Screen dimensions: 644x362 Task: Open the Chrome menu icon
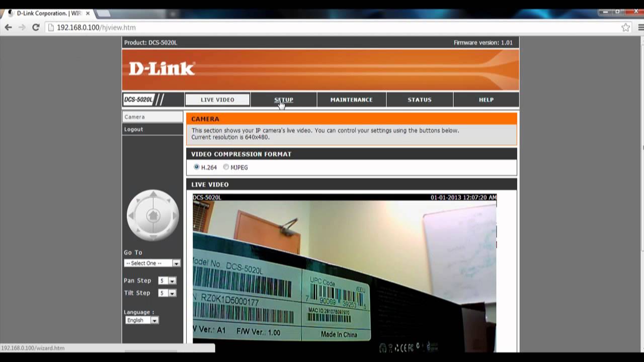(x=640, y=28)
